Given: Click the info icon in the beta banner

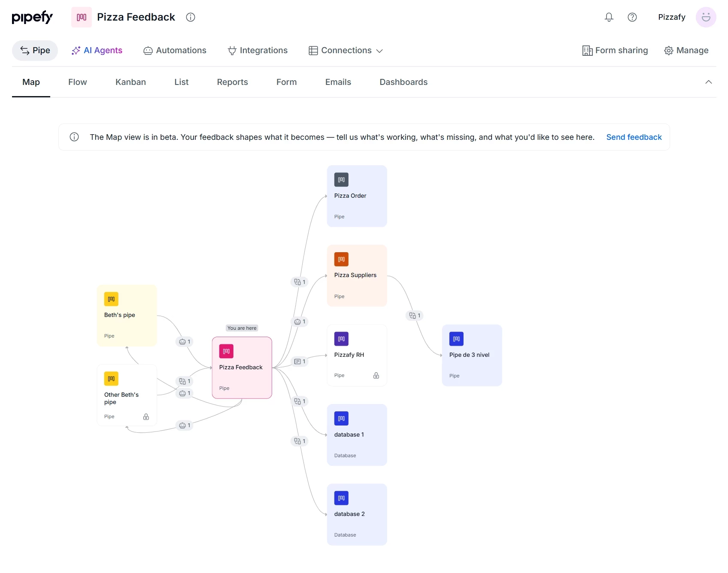Looking at the screenshot, I should pos(74,137).
